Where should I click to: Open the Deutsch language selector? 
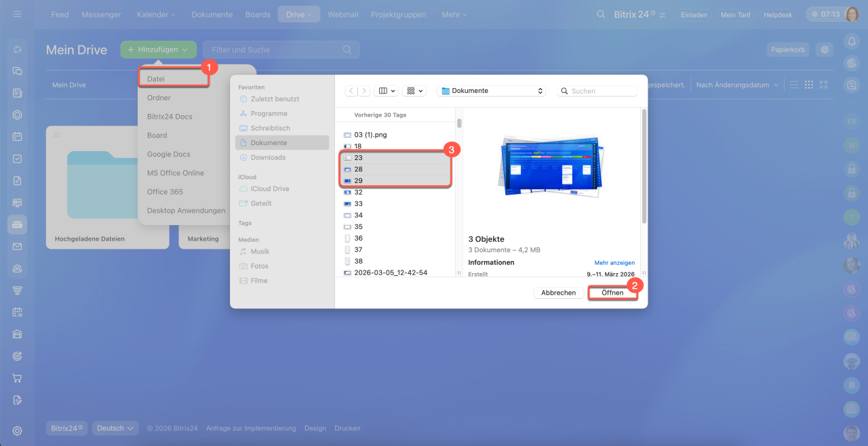[115, 428]
